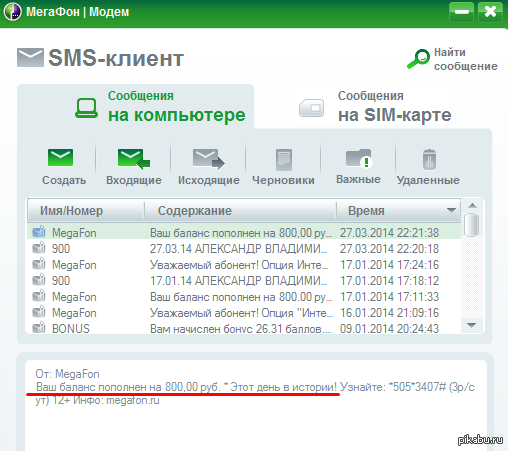508x451 pixels.
Task: Click message icon of BONUS row
Action: click(39, 328)
